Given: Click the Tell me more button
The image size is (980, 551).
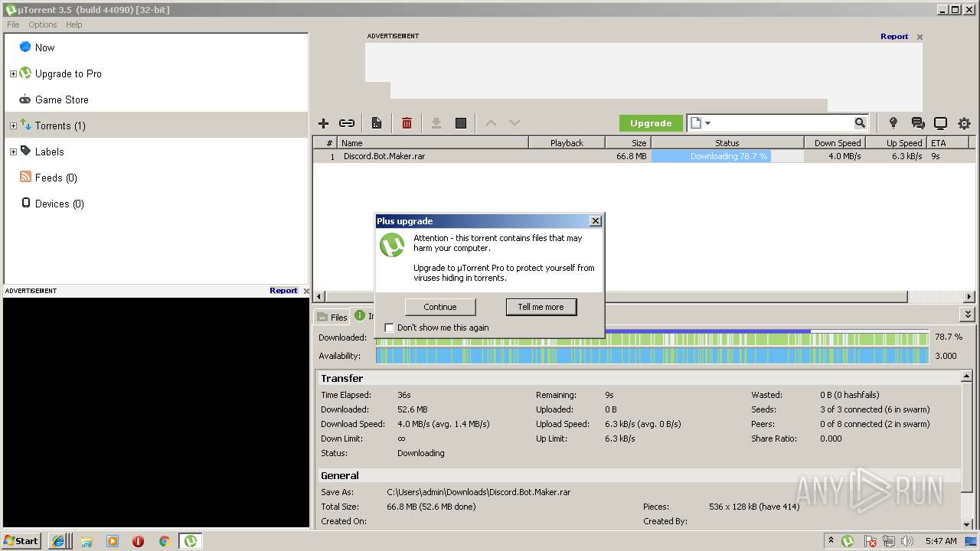Looking at the screenshot, I should tap(541, 307).
